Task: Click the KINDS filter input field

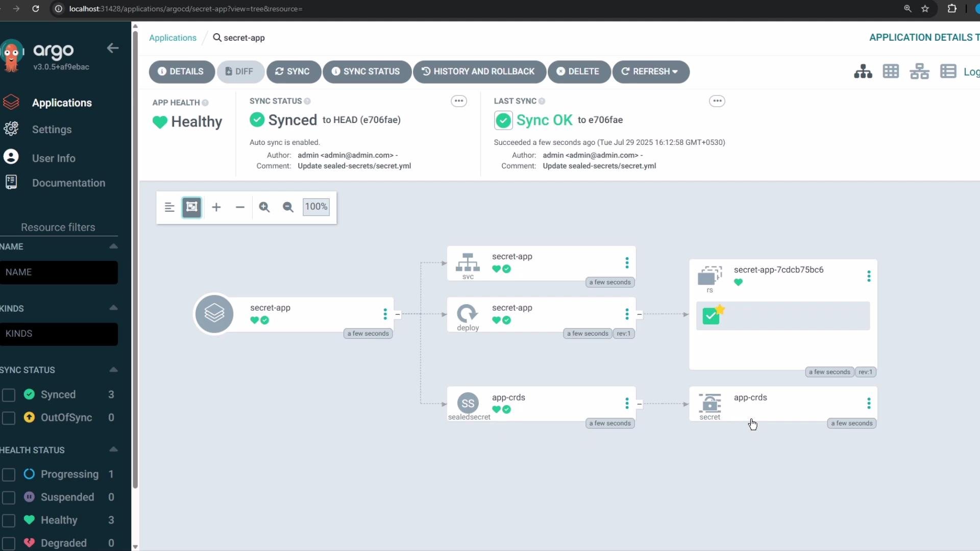Action: point(59,334)
